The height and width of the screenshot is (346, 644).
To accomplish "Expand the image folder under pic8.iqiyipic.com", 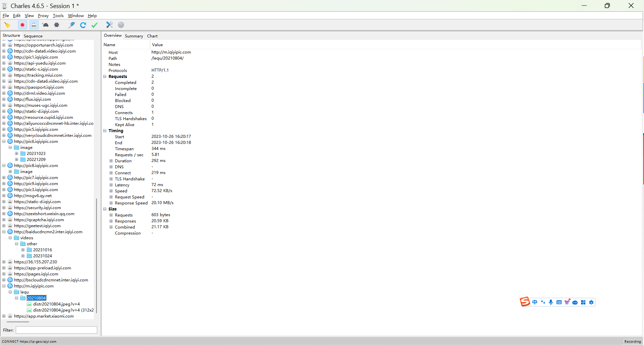I will pos(10,171).
